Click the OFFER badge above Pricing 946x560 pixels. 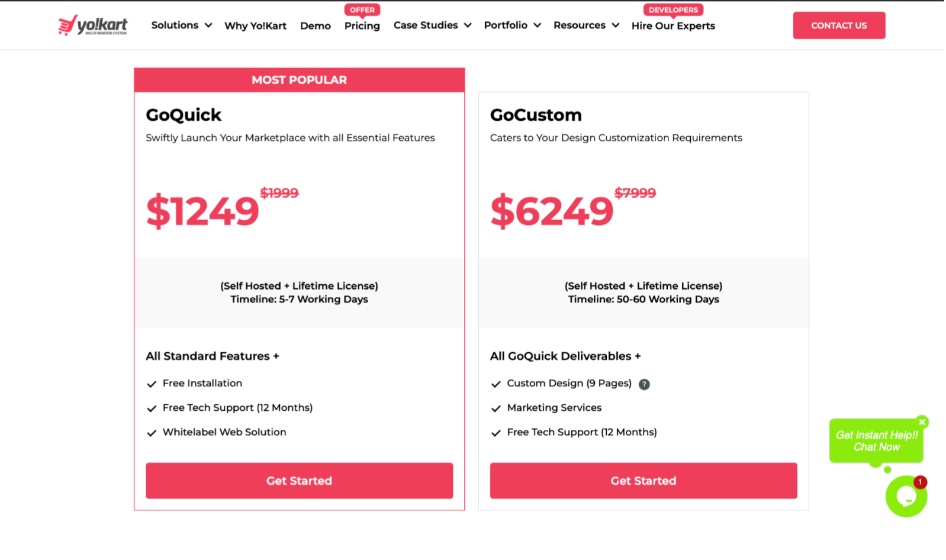(362, 10)
